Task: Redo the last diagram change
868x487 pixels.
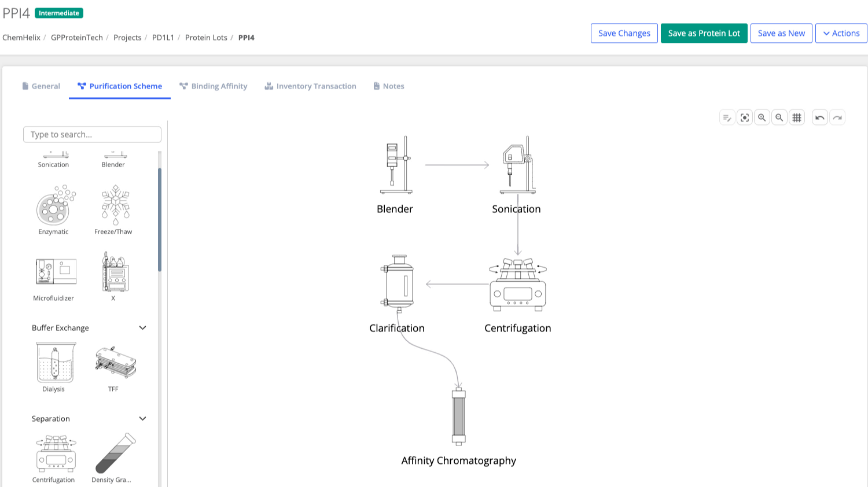Action: (x=837, y=117)
